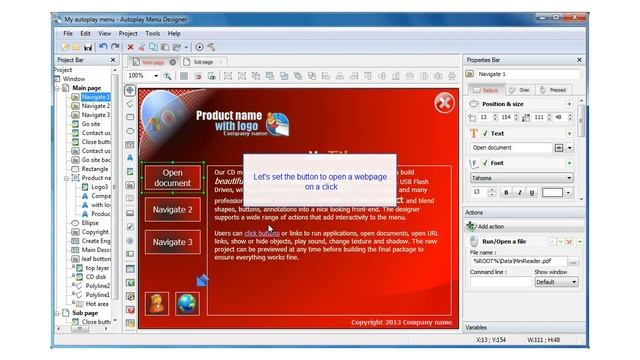The height and width of the screenshot is (360, 640).
Task: Click the person icon button on canvas
Action: (x=157, y=304)
